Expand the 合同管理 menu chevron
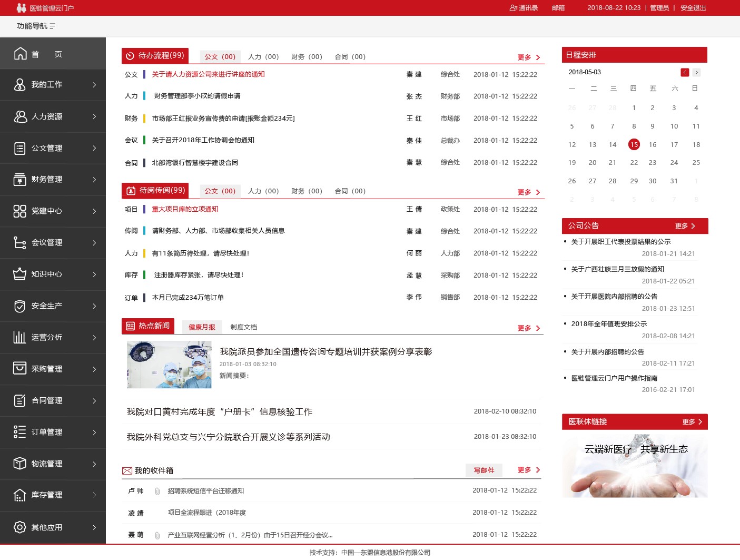740x560 pixels. [94, 401]
